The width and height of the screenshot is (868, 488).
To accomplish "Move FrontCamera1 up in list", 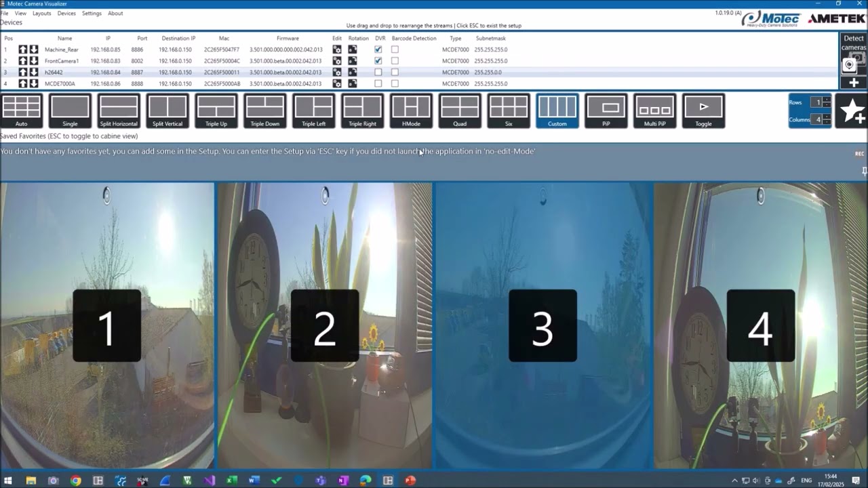I will click(23, 61).
